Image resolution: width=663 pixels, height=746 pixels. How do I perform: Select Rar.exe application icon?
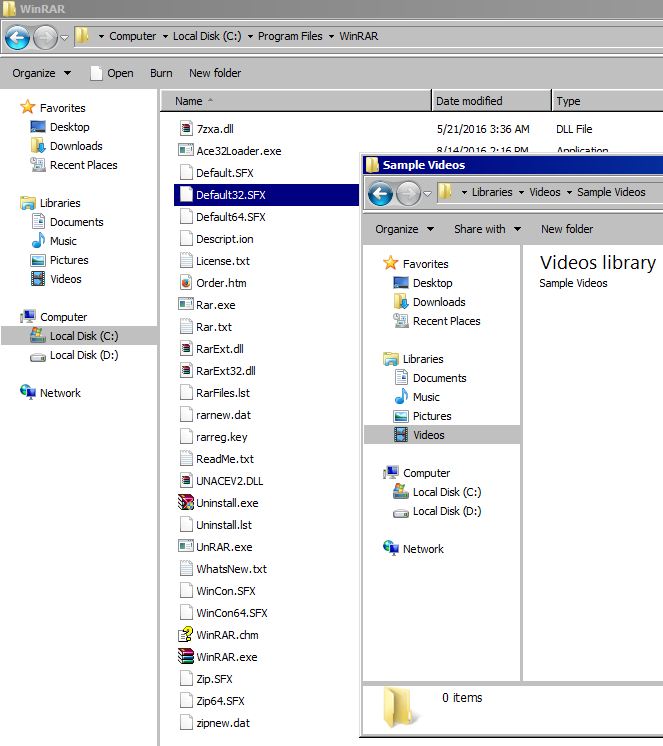tap(185, 304)
